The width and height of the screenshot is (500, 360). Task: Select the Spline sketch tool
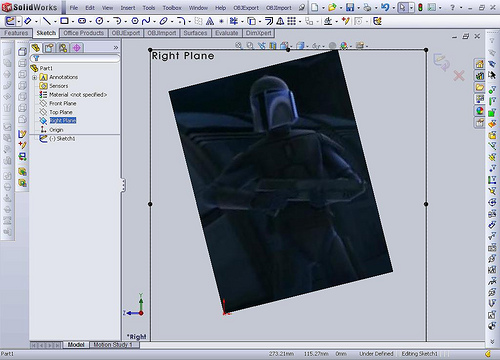[146, 21]
